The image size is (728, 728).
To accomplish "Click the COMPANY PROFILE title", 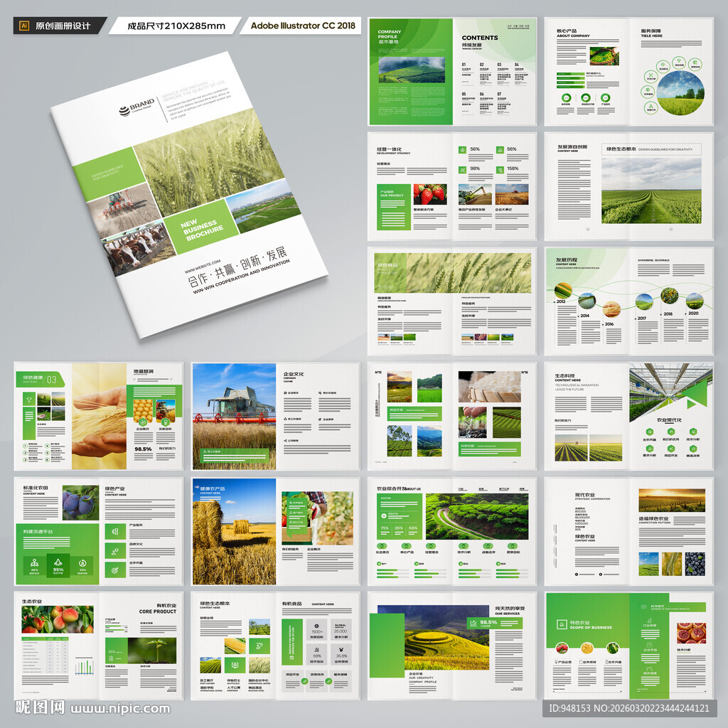I will click(x=389, y=34).
